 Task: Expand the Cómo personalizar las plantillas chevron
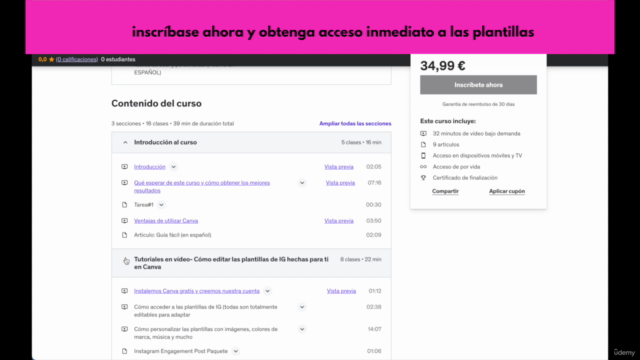click(302, 329)
